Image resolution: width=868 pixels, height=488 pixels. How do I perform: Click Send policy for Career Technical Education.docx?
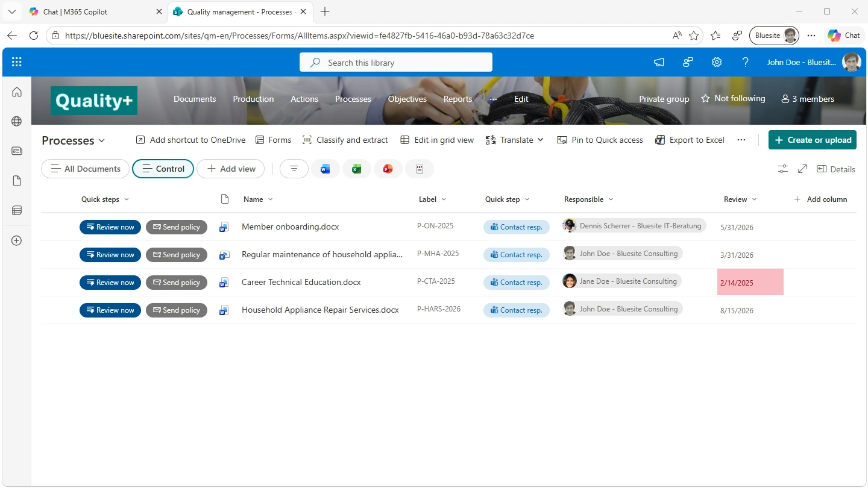(x=177, y=282)
